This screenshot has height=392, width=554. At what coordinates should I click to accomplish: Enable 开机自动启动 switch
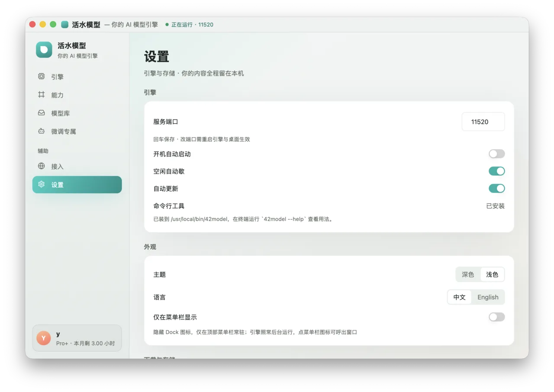click(497, 154)
